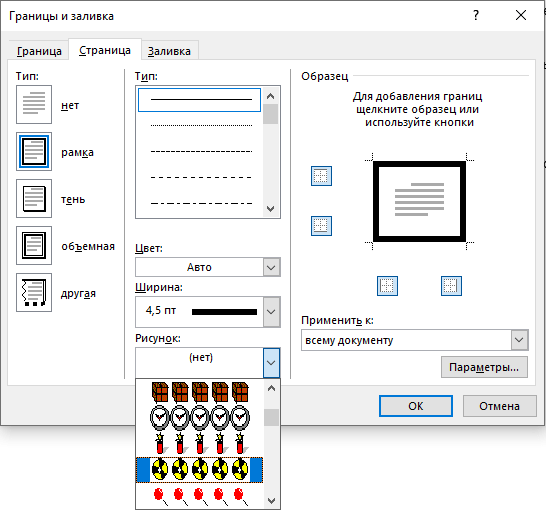Toggle the bottom border button in preview
The height and width of the screenshot is (510, 546).
click(x=321, y=226)
